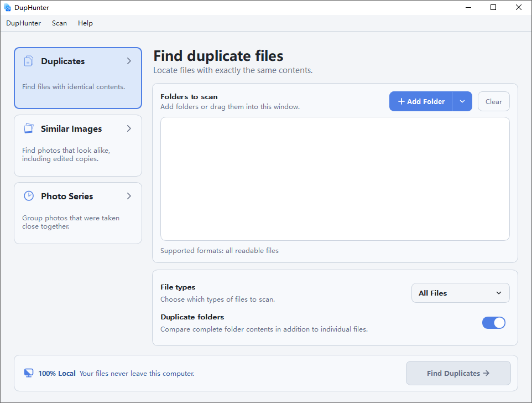
Task: Clear the folders list
Action: (494, 101)
